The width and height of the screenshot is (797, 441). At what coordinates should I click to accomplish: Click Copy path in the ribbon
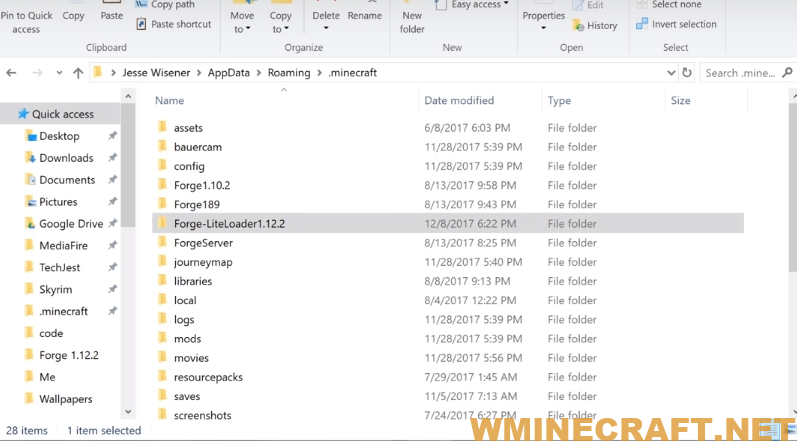(x=165, y=5)
